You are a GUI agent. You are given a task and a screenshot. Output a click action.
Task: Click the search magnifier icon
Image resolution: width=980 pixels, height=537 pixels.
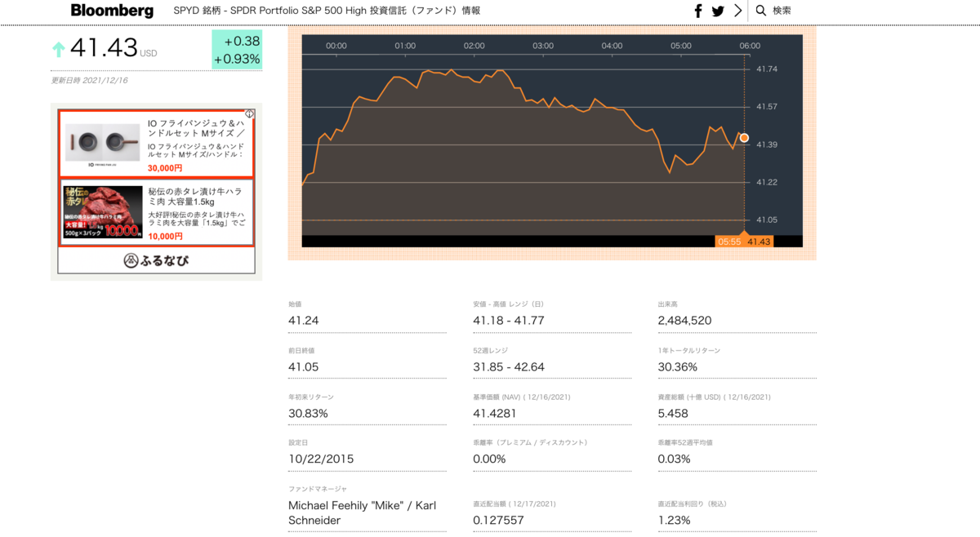(x=761, y=11)
